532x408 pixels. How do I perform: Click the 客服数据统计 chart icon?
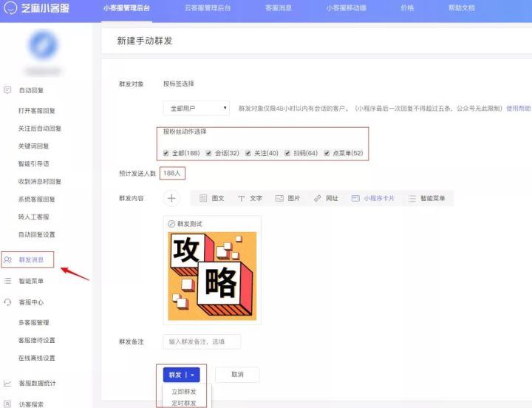[7, 383]
